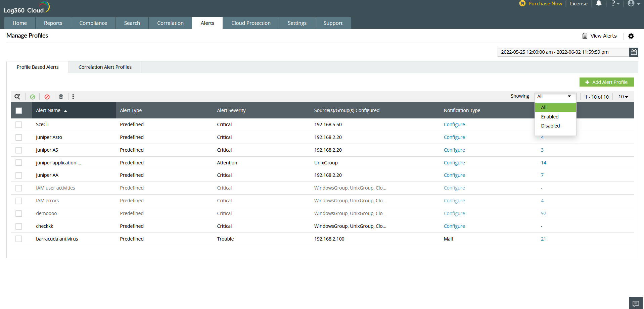This screenshot has height=309, width=644.
Task: Click the green enable alert profile icon
Action: pyautogui.click(x=33, y=97)
